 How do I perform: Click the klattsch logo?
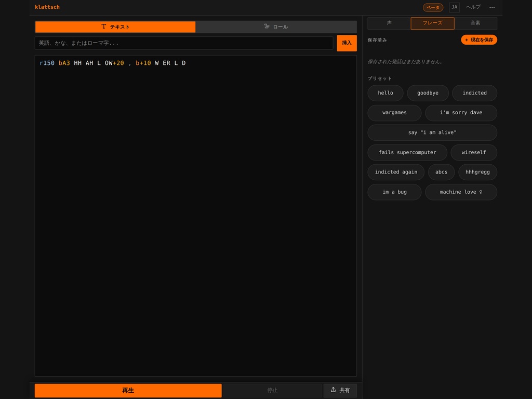(47, 7)
